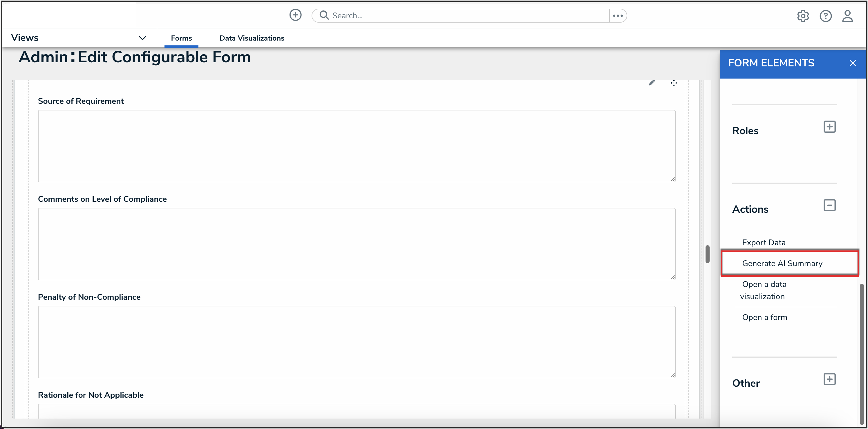The width and height of the screenshot is (868, 429).
Task: Click in the Source of Requirement text area
Action: (356, 146)
